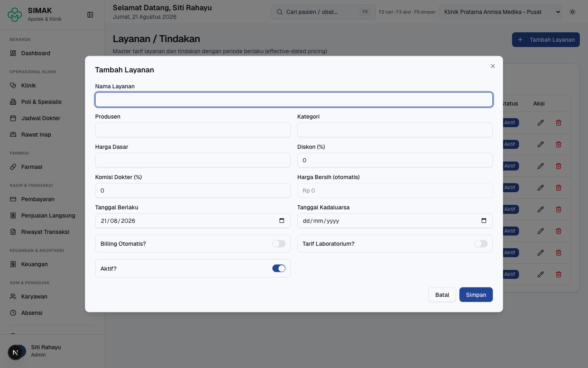Click the Aksi column header

point(539,103)
